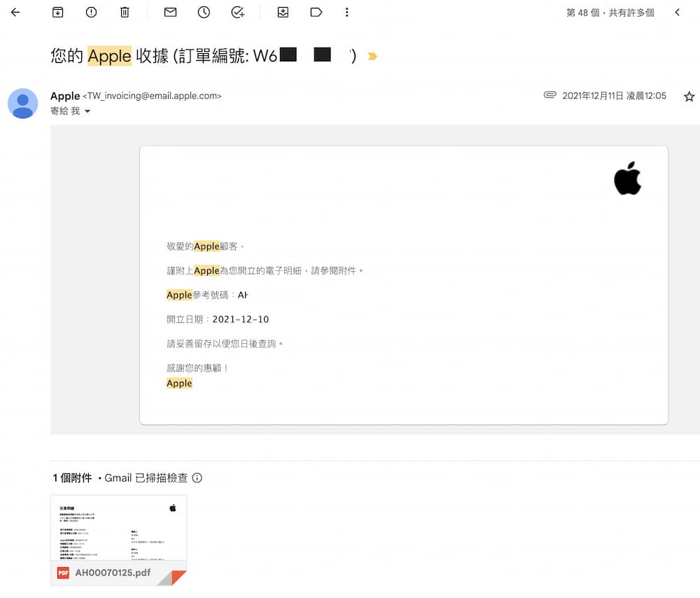
Task: Snooze this email with clock icon
Action: [204, 13]
